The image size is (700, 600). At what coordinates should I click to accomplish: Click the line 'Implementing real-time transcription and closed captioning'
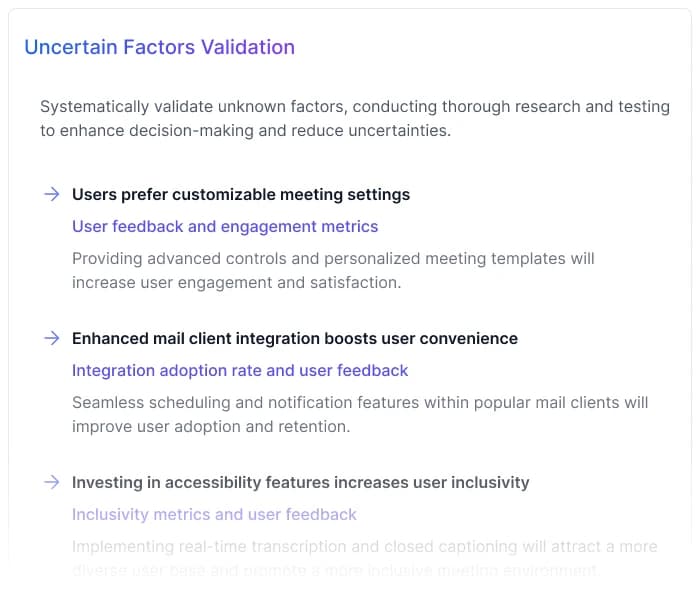(365, 546)
